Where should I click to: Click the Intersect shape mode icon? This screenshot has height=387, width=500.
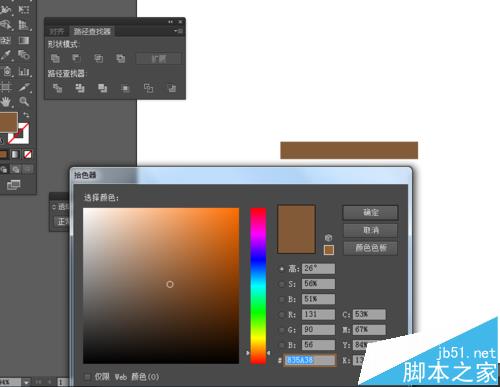98,59
